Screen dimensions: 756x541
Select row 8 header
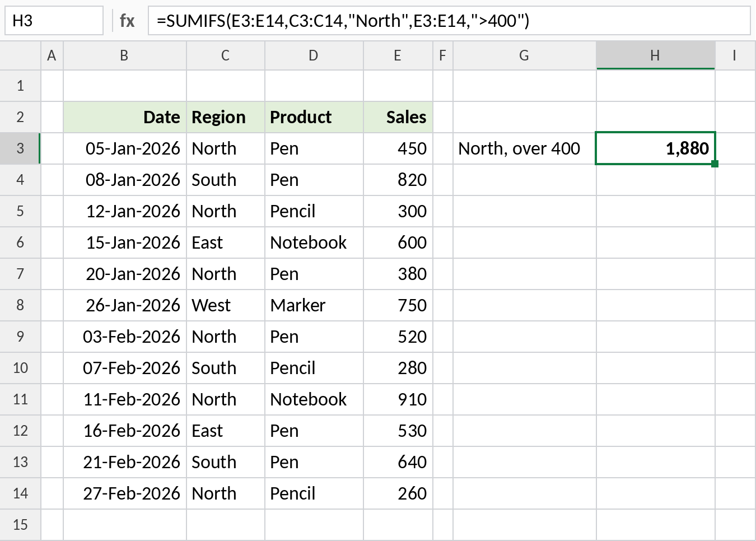pyautogui.click(x=20, y=305)
